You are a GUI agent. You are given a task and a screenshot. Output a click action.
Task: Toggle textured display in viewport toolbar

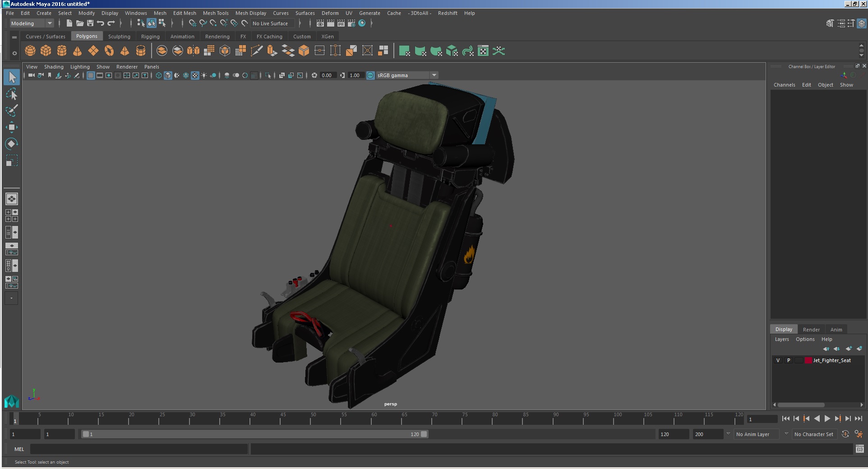(x=195, y=75)
